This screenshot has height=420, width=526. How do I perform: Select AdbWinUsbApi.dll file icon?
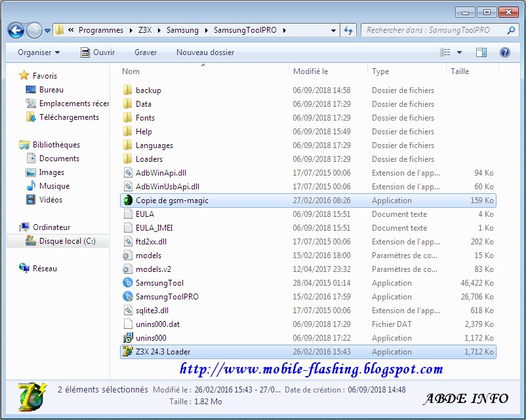(x=128, y=186)
